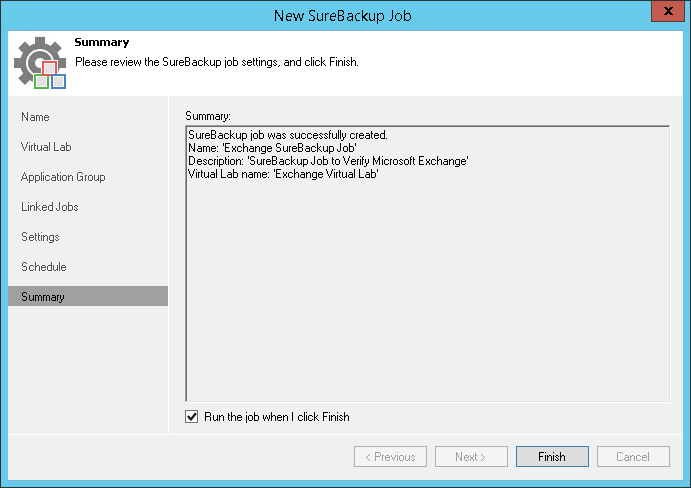Click the Virtual Lab name summary line
The height and width of the screenshot is (488, 691).
[x=283, y=174]
